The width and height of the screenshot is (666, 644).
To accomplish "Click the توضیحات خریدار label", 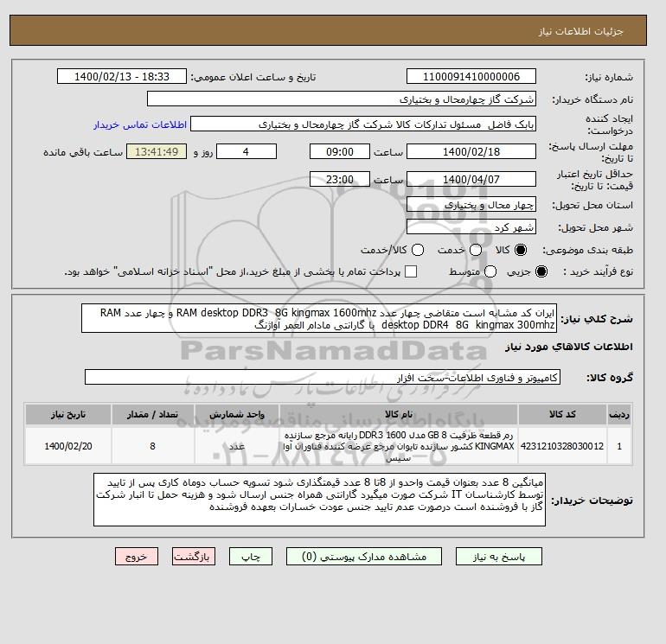I will [592, 501].
